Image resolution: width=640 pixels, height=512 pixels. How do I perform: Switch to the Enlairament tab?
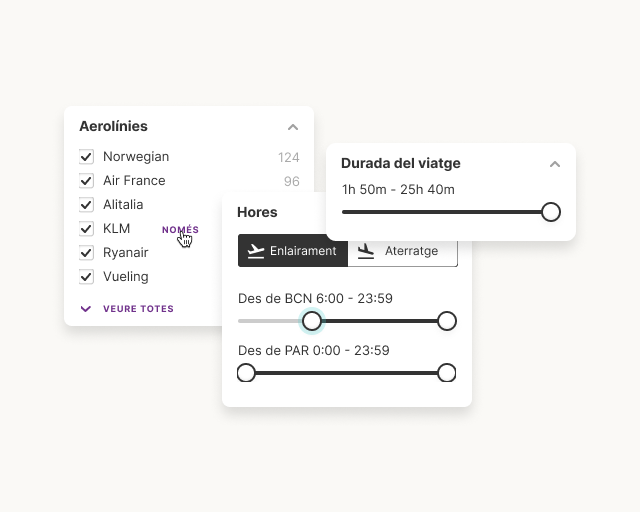tap(293, 251)
